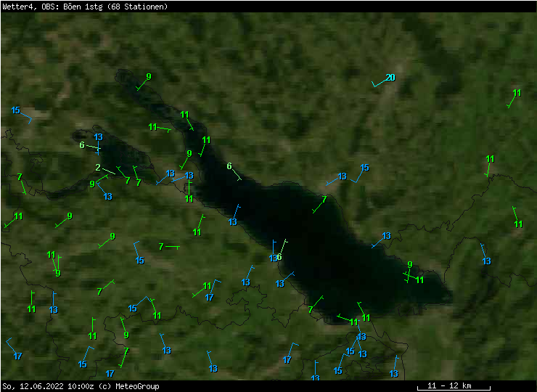The height and width of the screenshot is (392, 537).
Task: Select the cyan station value 20
Action: tap(390, 78)
